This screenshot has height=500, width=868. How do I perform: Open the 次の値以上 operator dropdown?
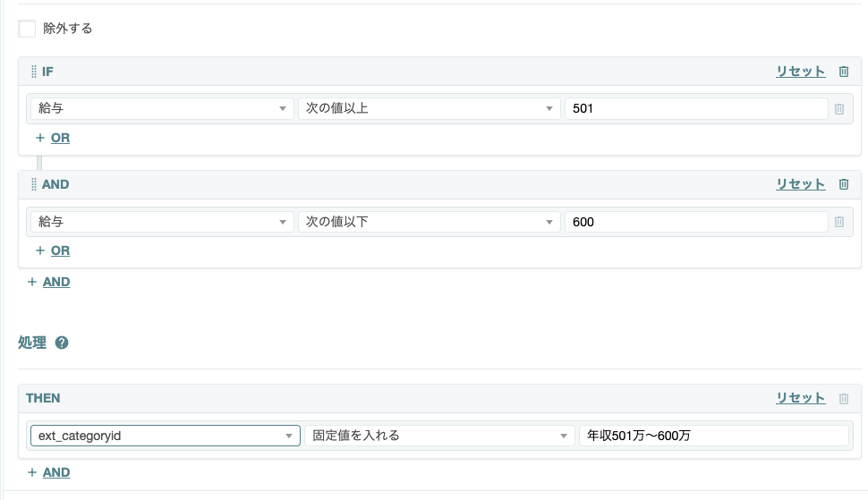pos(429,108)
